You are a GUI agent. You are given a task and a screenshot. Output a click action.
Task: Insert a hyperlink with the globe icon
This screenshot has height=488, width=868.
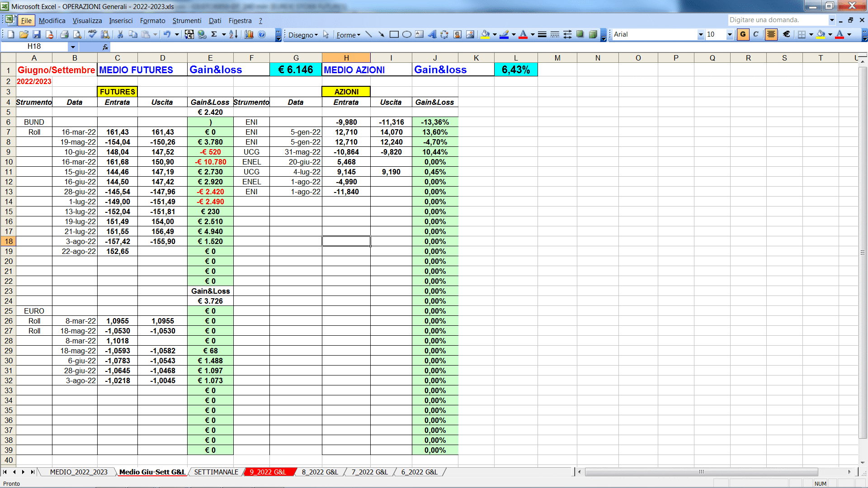point(202,34)
